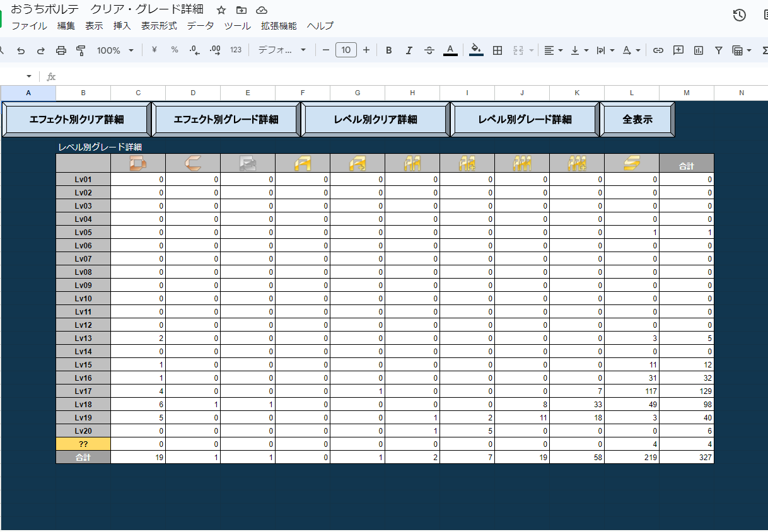Click the font size input field

pyautogui.click(x=346, y=50)
